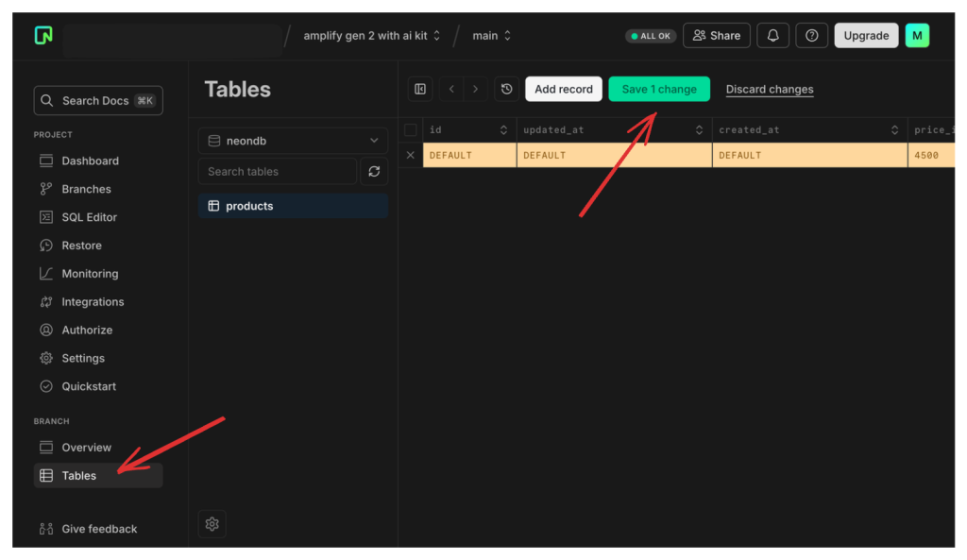Click the Neon logo

[42, 35]
